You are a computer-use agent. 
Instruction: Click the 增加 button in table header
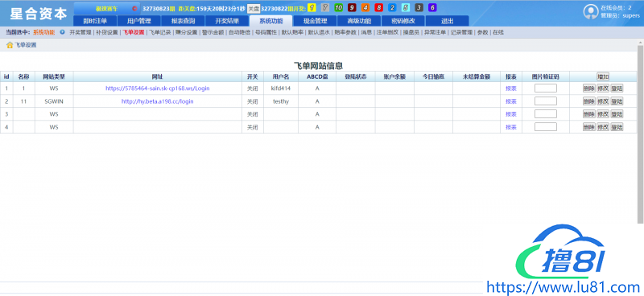(603, 76)
